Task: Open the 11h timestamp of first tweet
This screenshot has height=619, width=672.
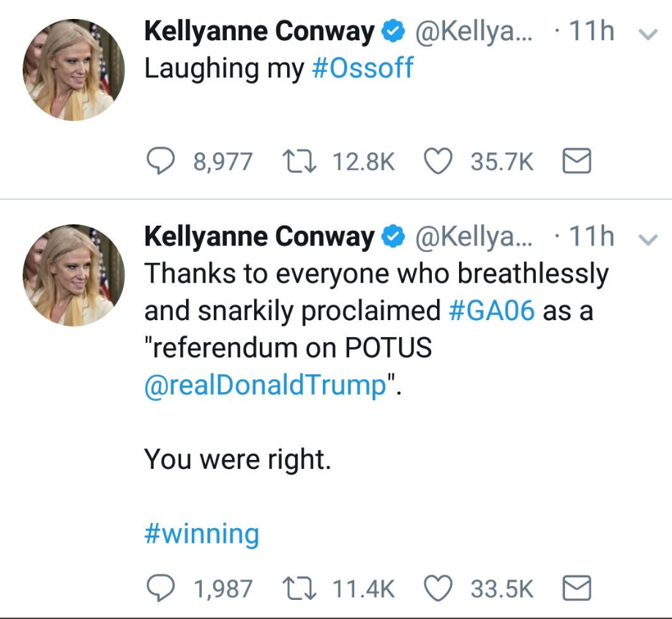Action: click(x=591, y=31)
